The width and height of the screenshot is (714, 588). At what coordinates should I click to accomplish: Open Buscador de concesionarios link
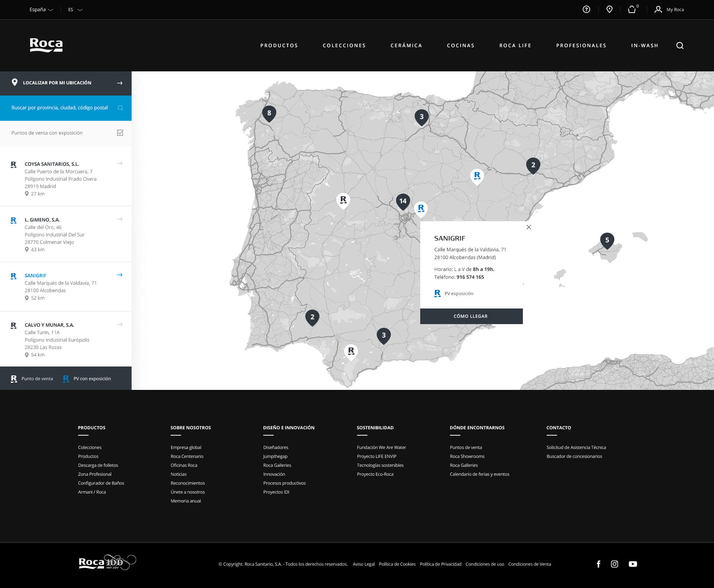(x=574, y=456)
